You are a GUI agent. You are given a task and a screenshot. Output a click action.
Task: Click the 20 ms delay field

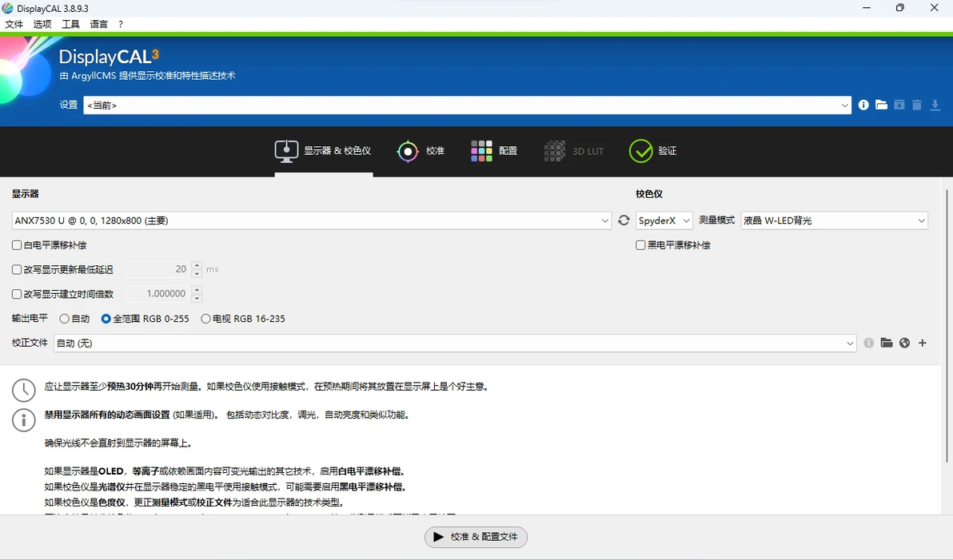point(158,269)
